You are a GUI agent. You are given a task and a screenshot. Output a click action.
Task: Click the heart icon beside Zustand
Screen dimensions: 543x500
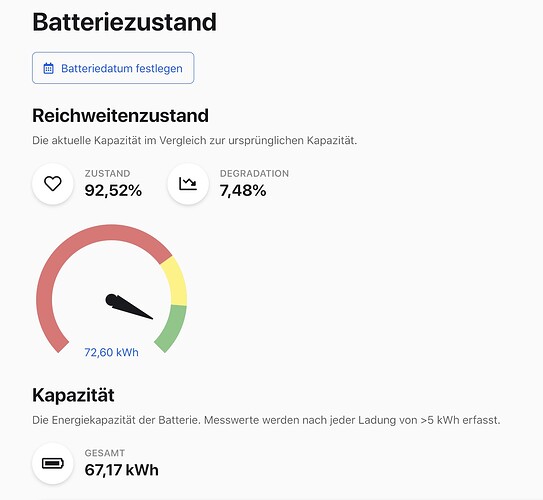[53, 184]
